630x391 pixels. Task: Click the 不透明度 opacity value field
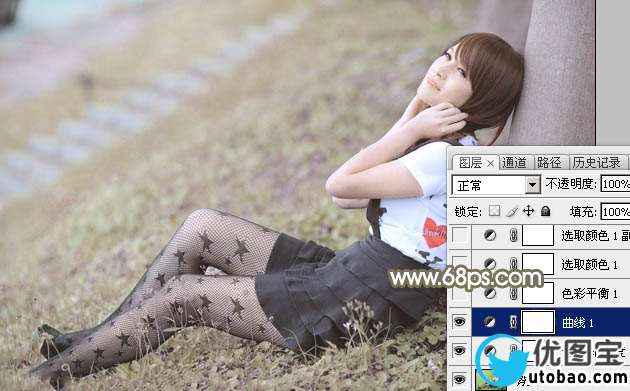[615, 184]
